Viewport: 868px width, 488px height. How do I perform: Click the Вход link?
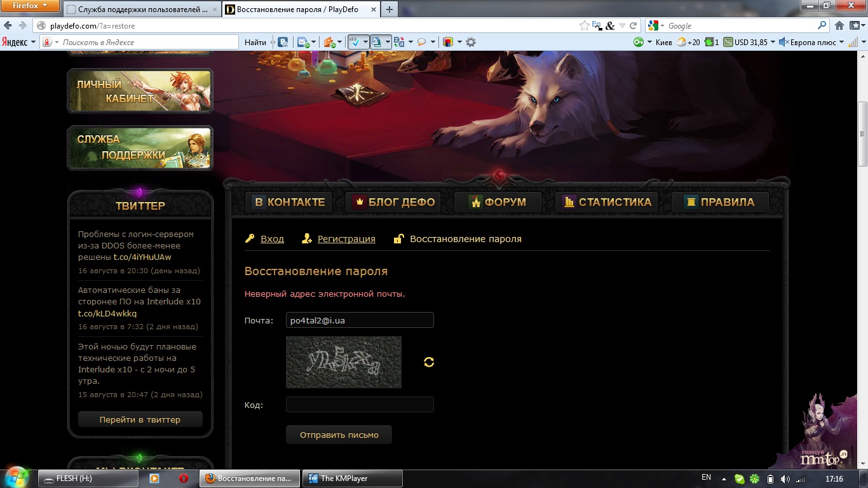pos(272,239)
